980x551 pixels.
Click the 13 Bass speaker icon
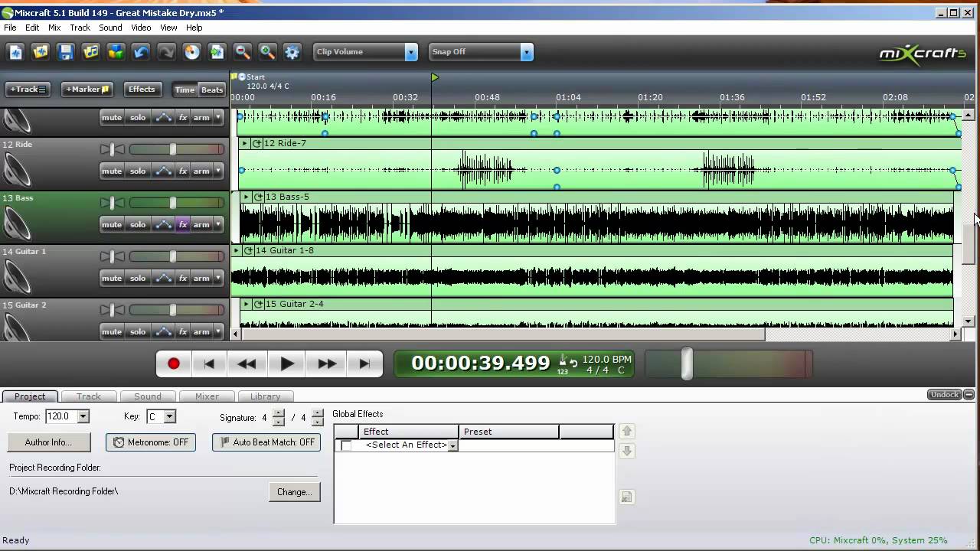(17, 224)
